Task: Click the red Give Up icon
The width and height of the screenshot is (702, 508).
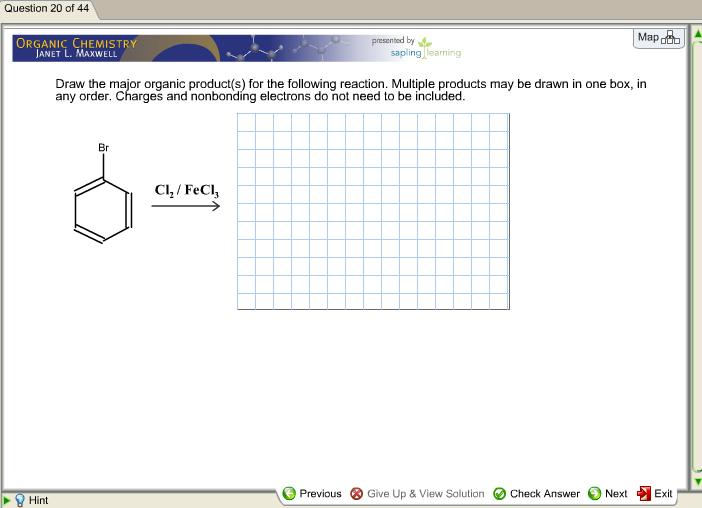Action: pos(356,493)
